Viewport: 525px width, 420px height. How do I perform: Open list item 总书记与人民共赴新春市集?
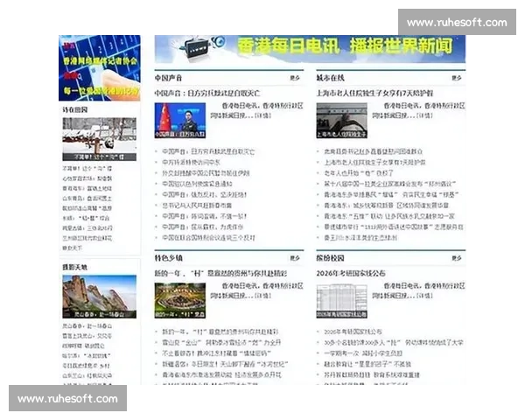point(197,206)
